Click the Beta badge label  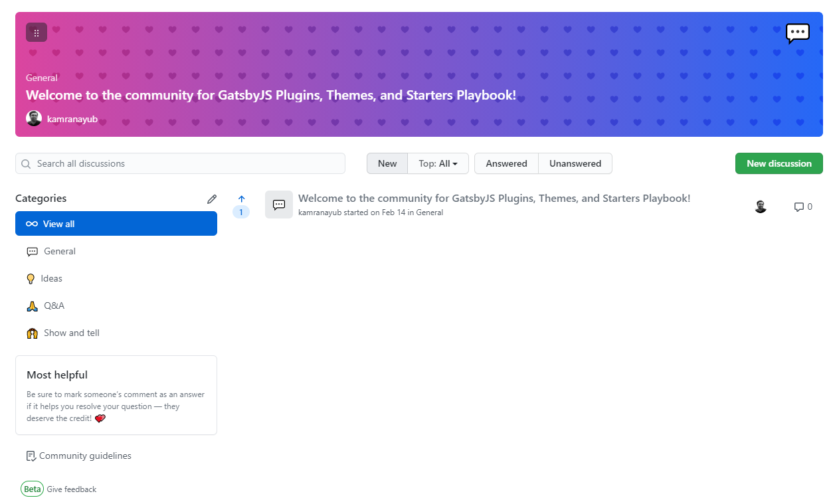tap(33, 489)
